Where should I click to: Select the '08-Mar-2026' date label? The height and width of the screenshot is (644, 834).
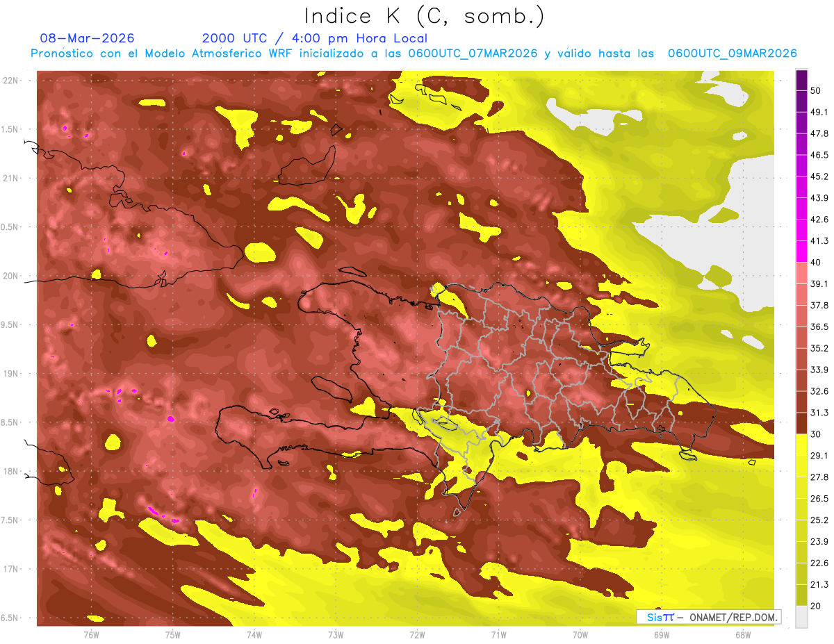pyautogui.click(x=87, y=38)
